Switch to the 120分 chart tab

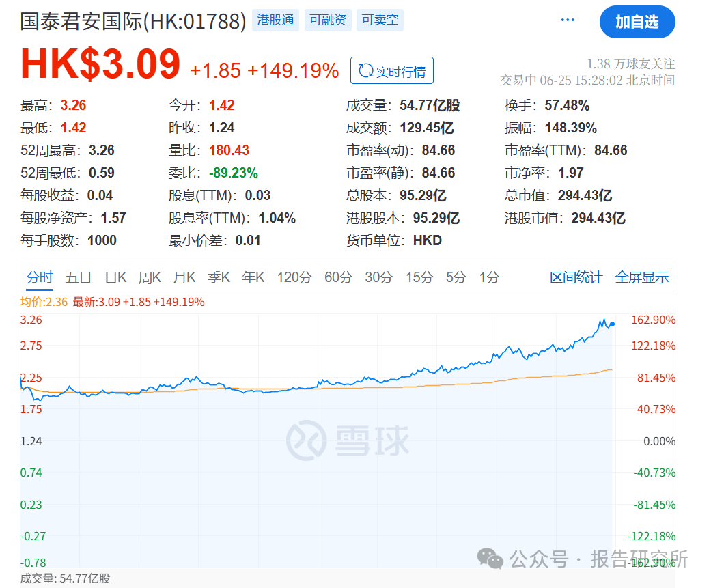point(294,277)
